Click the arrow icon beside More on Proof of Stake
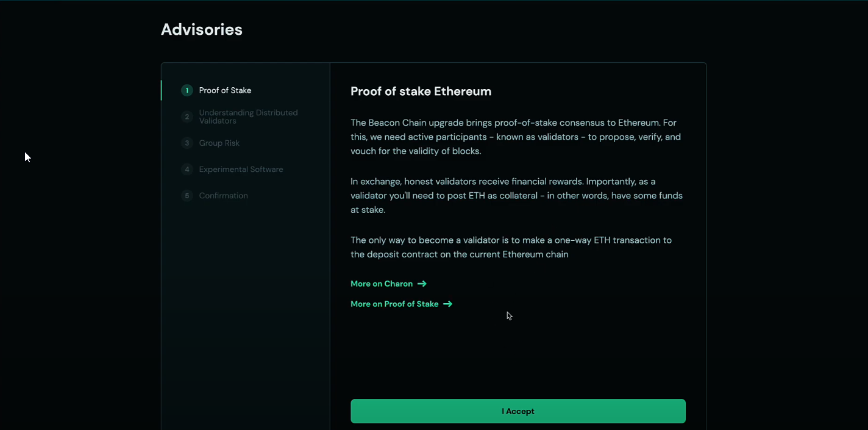Image resolution: width=868 pixels, height=430 pixels. click(447, 304)
